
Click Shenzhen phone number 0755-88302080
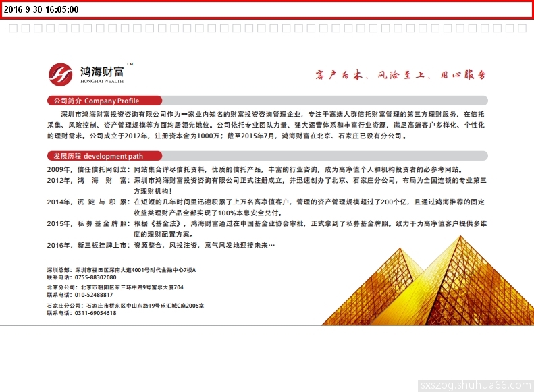pos(95,277)
